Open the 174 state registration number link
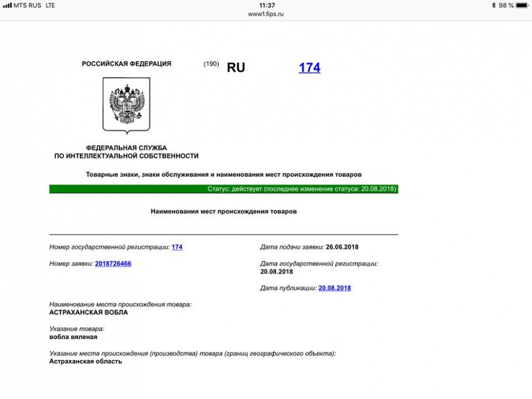 pos(177,247)
